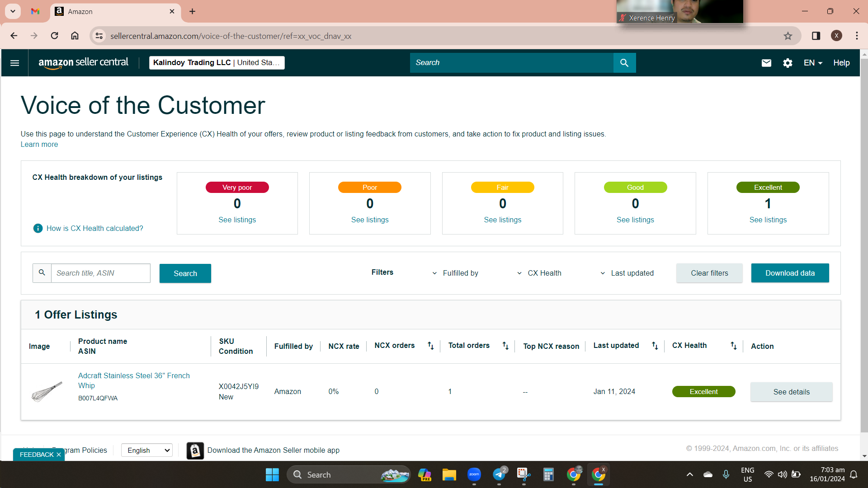This screenshot has height=488, width=868.
Task: Show hidden system tray icons
Action: tap(689, 474)
